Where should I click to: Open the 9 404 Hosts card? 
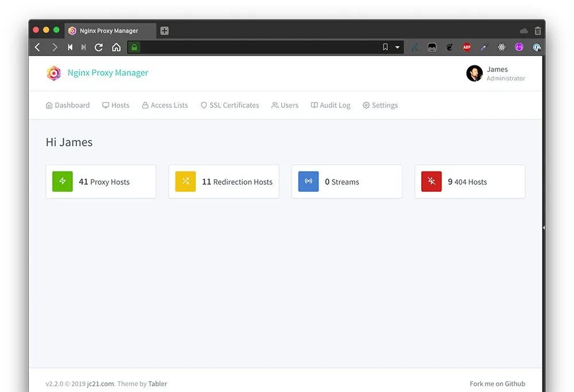[470, 181]
